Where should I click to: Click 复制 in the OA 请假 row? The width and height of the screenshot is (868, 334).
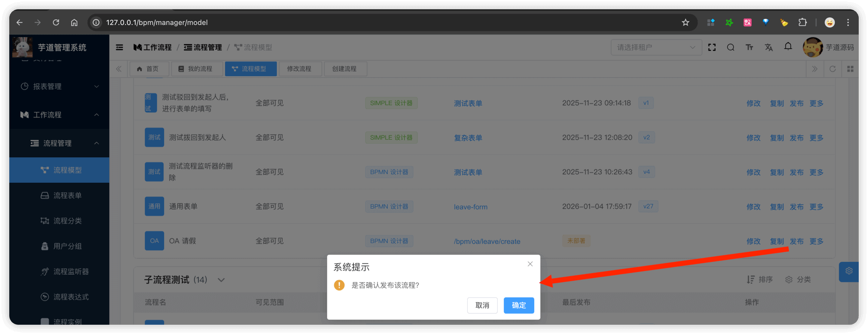[777, 241]
